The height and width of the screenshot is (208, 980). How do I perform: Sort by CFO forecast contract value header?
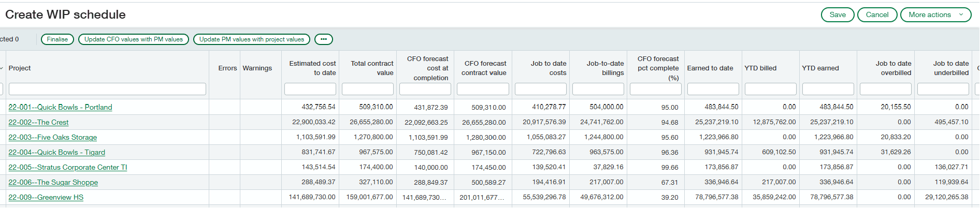click(484, 68)
